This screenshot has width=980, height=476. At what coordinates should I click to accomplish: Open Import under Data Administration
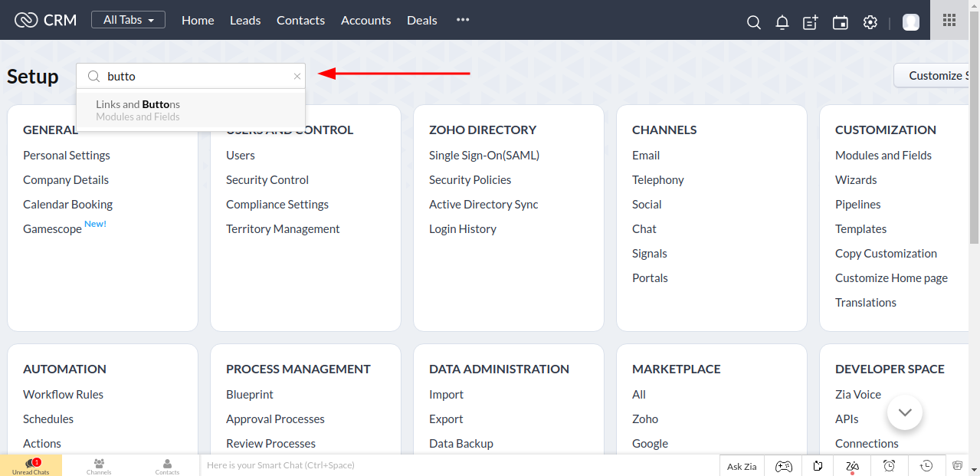(x=446, y=394)
